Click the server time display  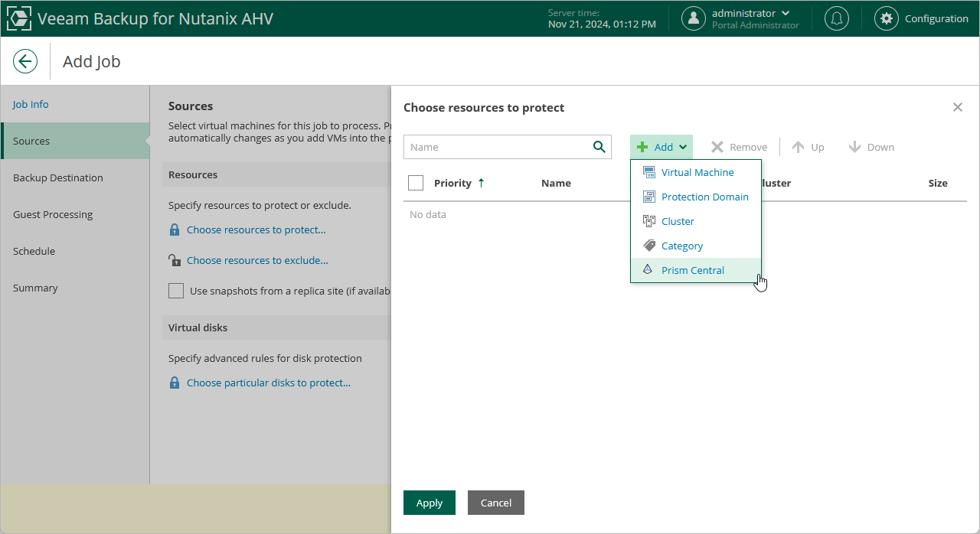602,18
